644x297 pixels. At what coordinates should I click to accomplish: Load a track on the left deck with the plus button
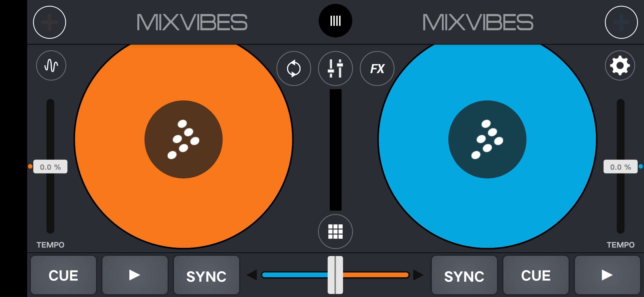pyautogui.click(x=50, y=22)
